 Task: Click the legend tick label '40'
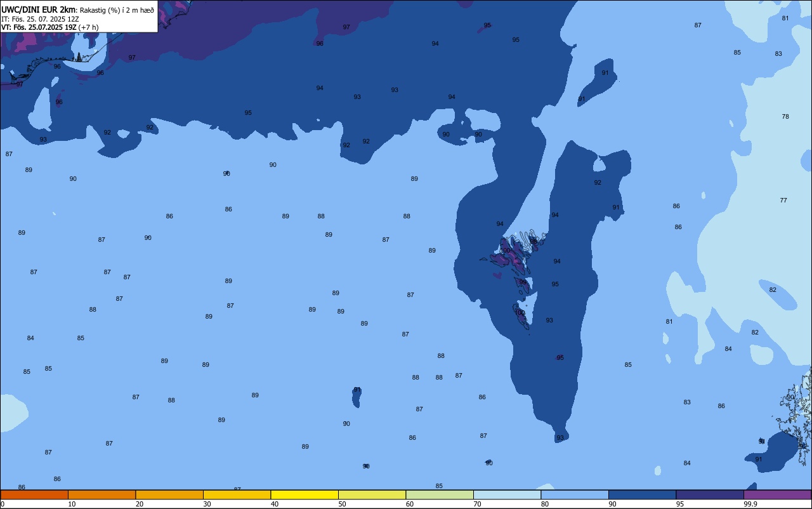[x=275, y=504]
